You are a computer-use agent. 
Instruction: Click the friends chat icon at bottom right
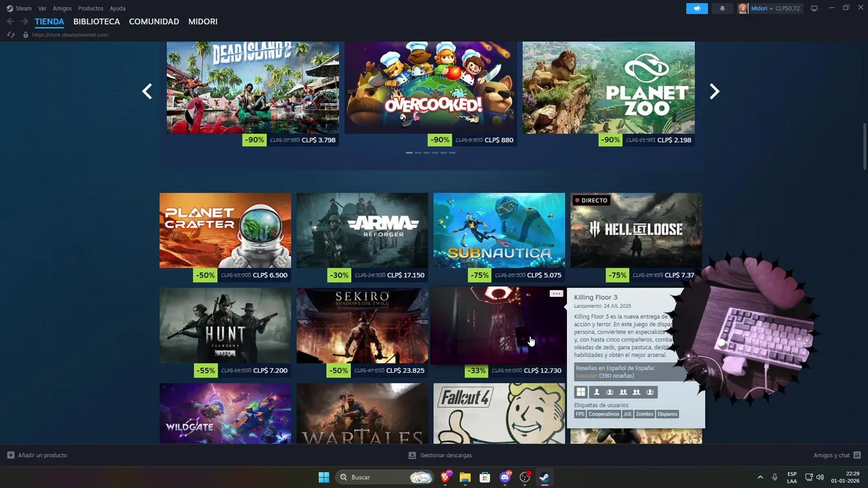point(857,455)
